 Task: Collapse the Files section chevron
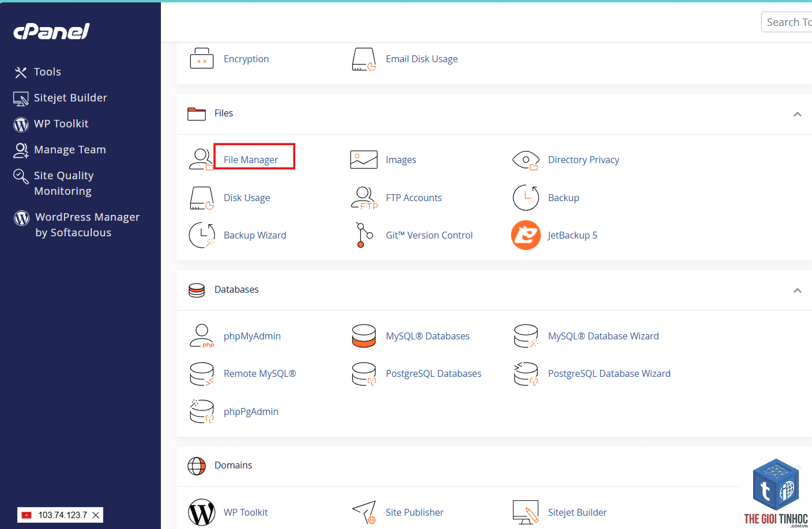(798, 114)
